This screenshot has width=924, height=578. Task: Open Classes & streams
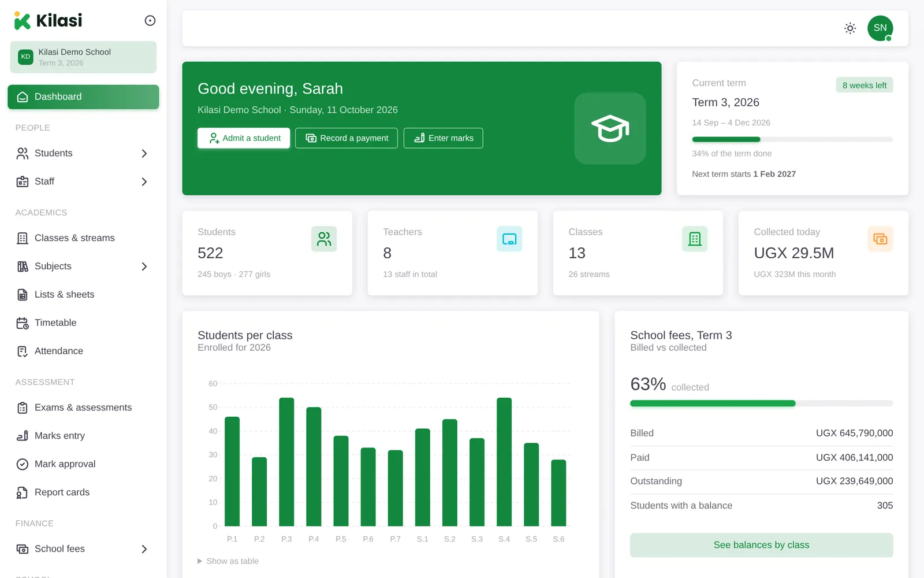pyautogui.click(x=83, y=238)
